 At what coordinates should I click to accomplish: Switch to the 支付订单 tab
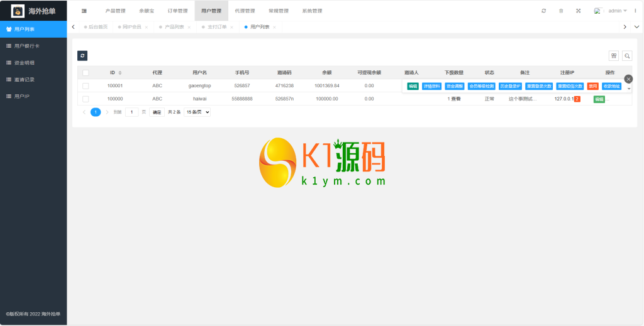click(x=217, y=27)
